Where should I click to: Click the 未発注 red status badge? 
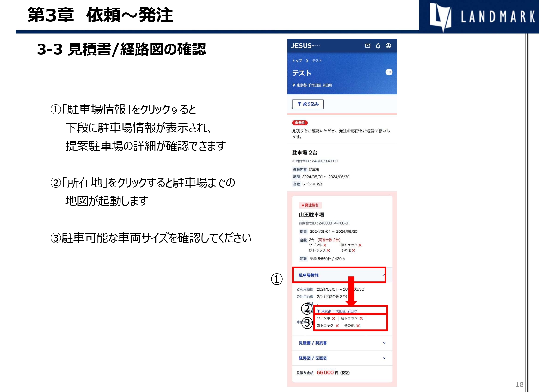[x=300, y=123]
